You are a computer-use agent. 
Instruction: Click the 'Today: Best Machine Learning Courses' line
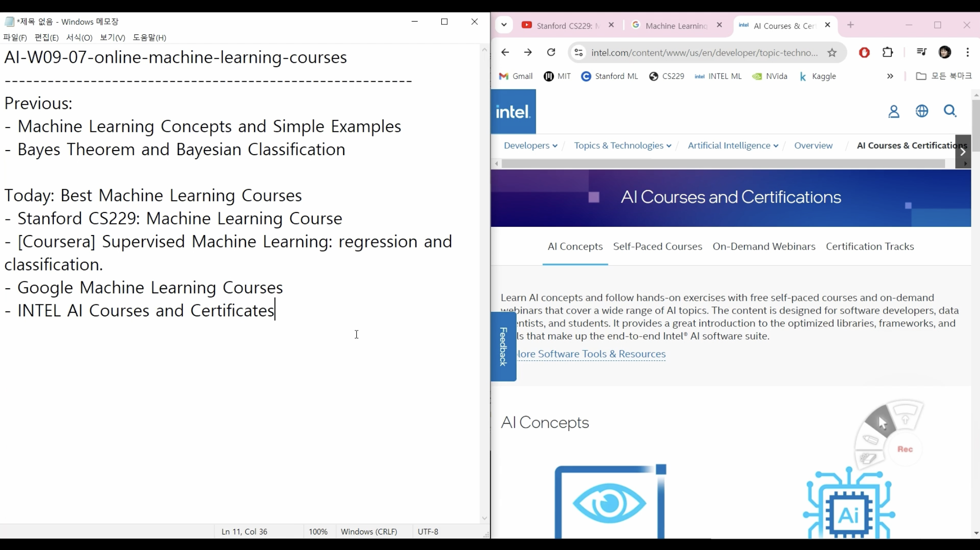click(x=153, y=196)
